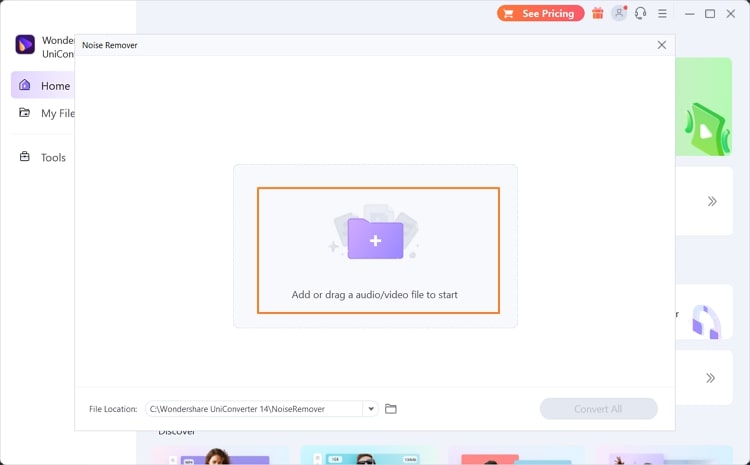Image resolution: width=750 pixels, height=465 pixels.
Task: Click the Wondershare UniConverter logo icon
Action: pos(25,44)
